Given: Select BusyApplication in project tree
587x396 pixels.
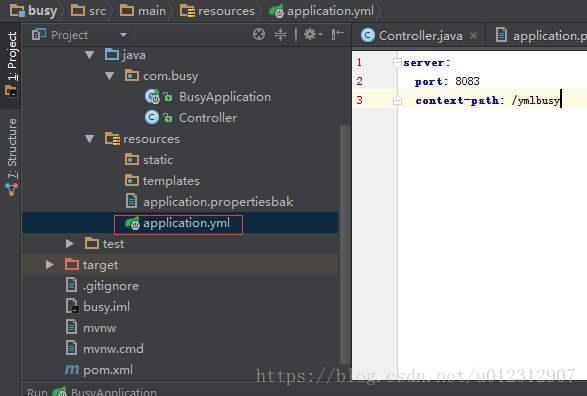Looking at the screenshot, I should (x=225, y=97).
